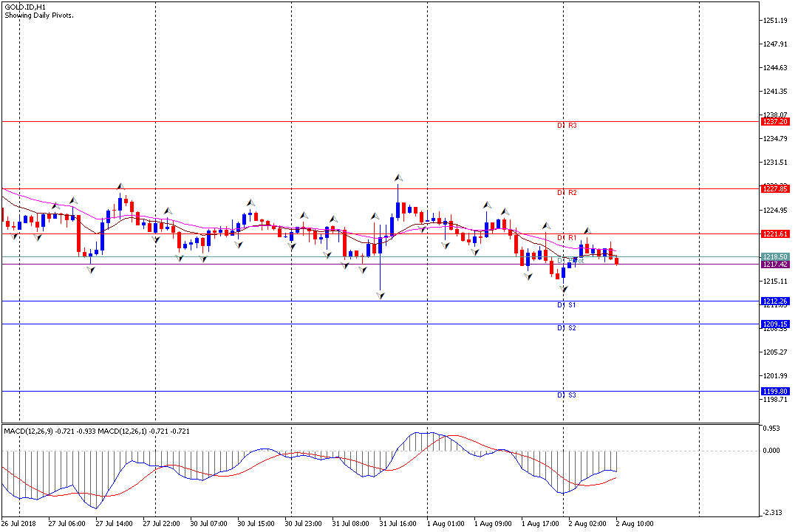
Task: Click the 1217.42 current price tag
Action: coord(775,265)
